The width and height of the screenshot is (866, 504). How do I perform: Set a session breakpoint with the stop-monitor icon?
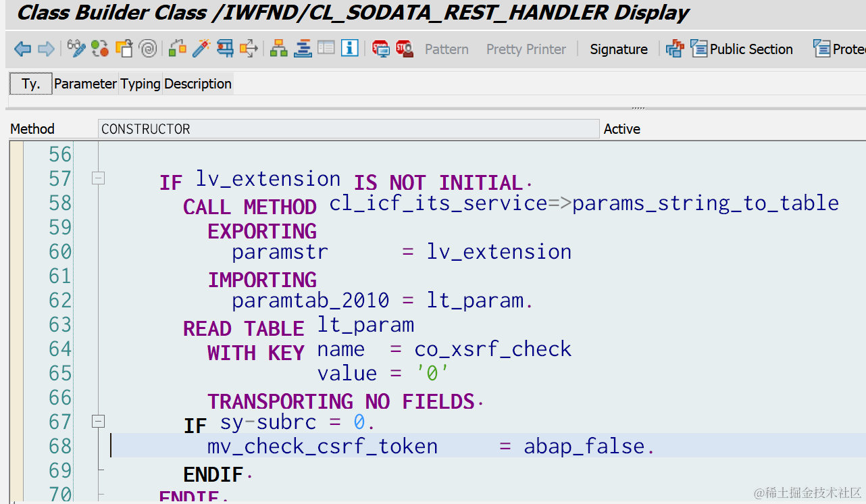[381, 49]
